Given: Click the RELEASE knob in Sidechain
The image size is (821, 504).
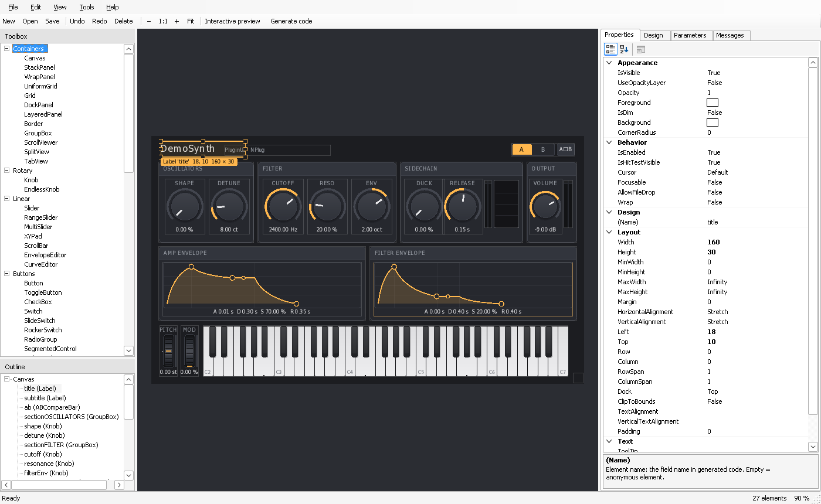Looking at the screenshot, I should tap(462, 205).
